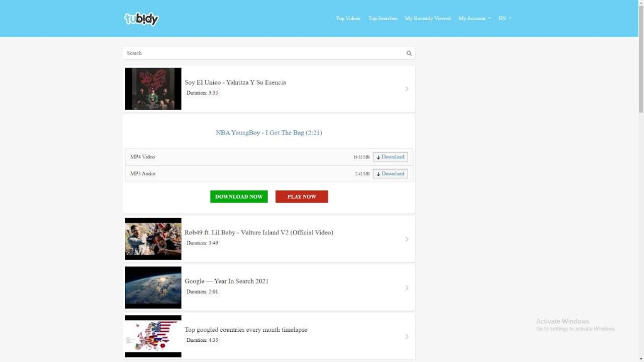Click the scrollbar up arrow
Image resolution: width=644 pixels, height=362 pixels.
coord(641,3)
